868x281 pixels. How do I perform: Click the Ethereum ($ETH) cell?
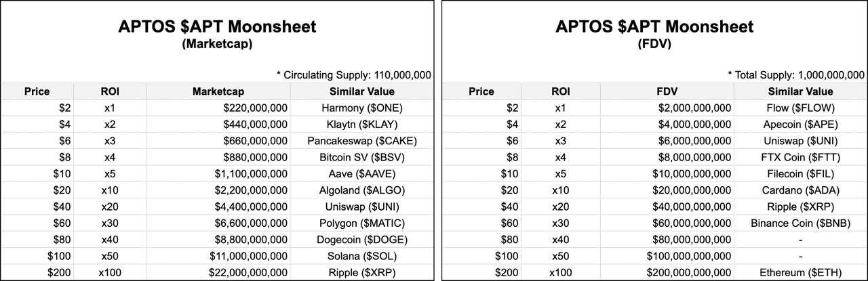point(800,273)
